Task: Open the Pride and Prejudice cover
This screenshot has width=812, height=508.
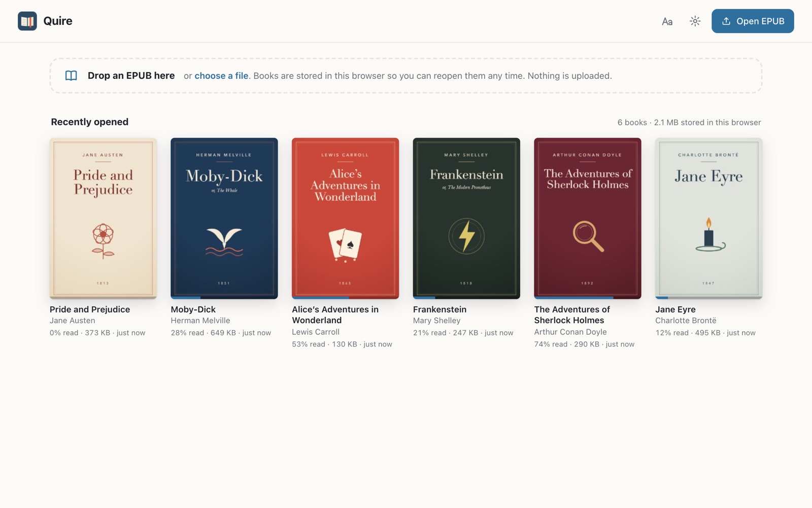Action: tap(103, 218)
